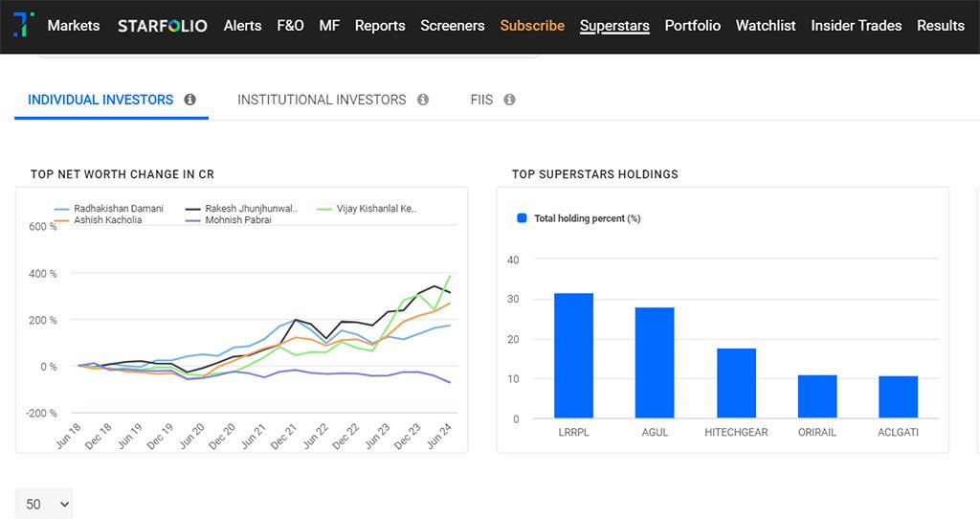
Task: Click info icon beside Individual Investors
Action: pos(190,100)
